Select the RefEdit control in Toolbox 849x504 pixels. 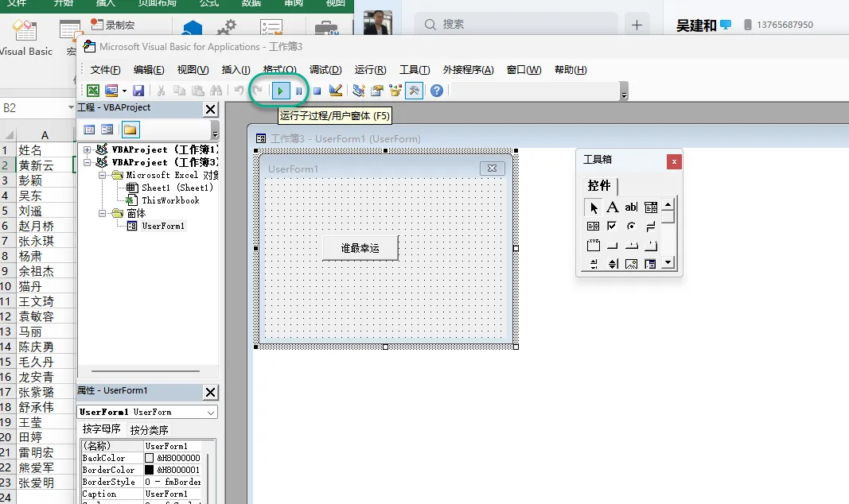(x=651, y=264)
